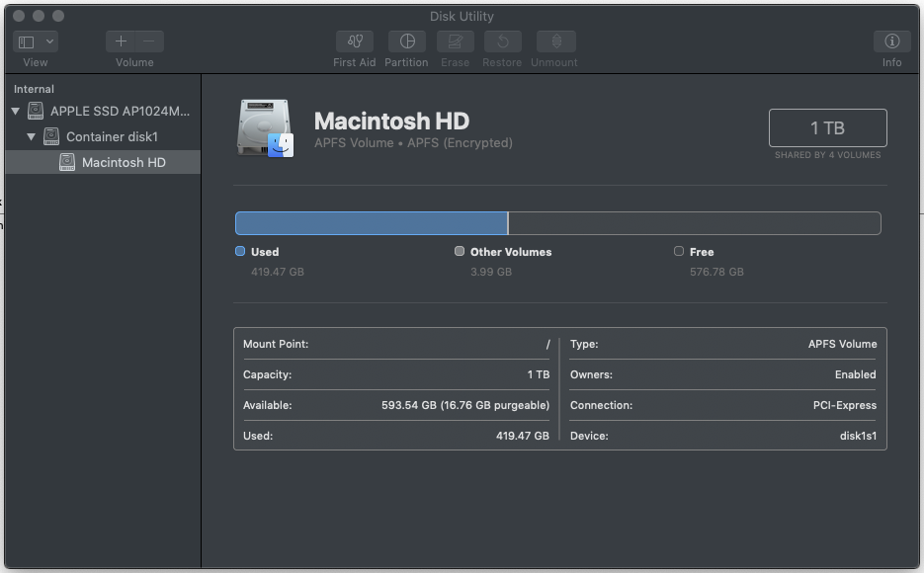Click the Used 419.47 GB table value
This screenshot has width=924, height=573.
[522, 436]
